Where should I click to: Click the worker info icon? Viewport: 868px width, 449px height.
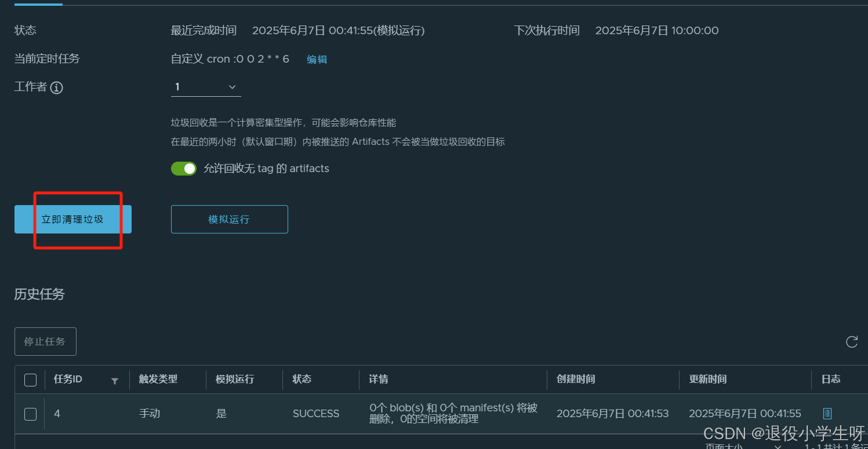(56, 87)
